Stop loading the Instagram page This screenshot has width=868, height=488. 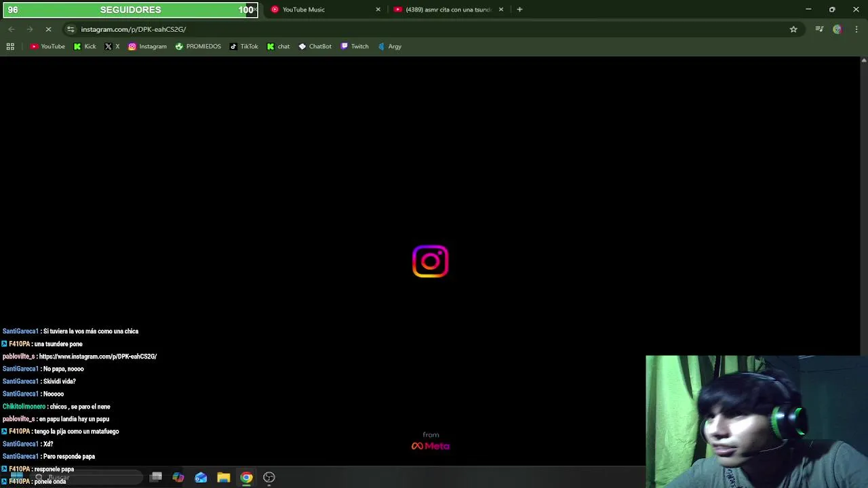48,29
